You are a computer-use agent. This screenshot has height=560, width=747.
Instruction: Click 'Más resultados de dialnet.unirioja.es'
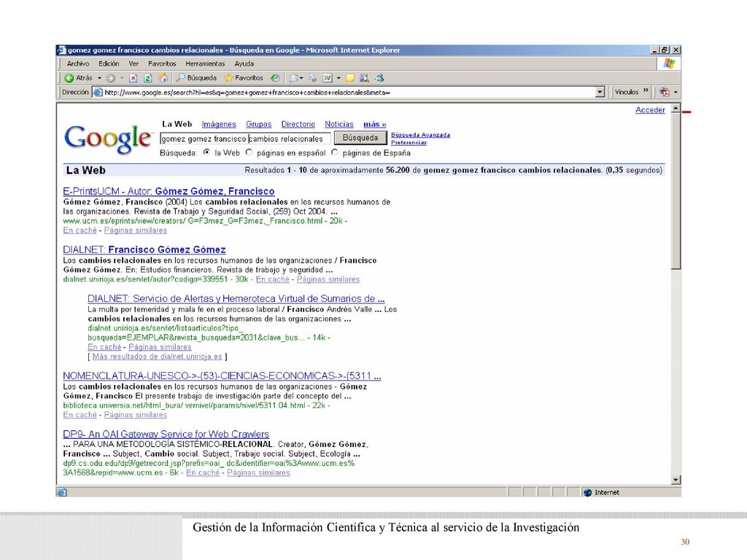(158, 357)
